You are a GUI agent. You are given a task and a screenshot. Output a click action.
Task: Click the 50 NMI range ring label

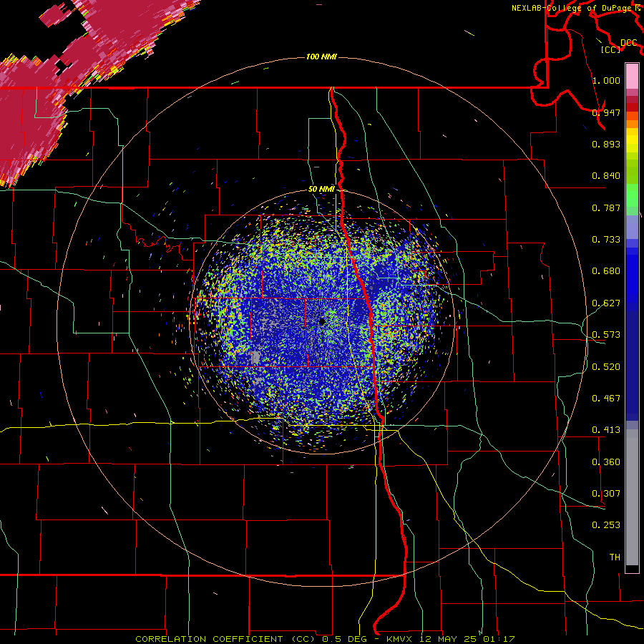pos(321,190)
